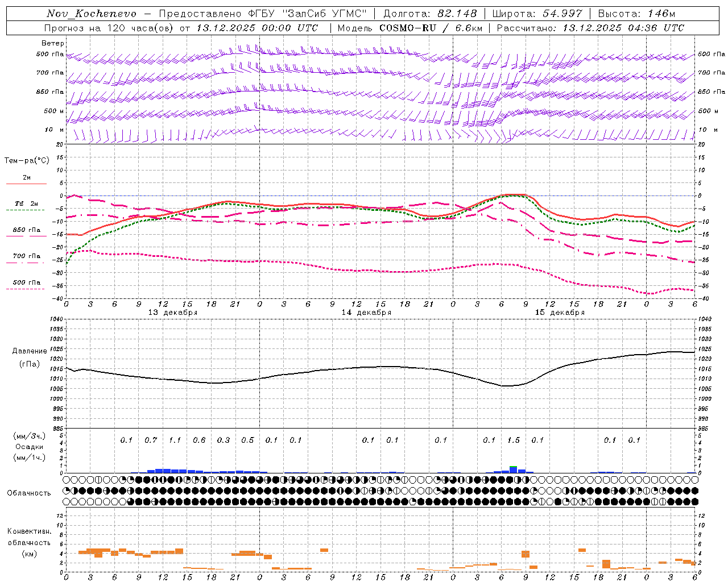The height and width of the screenshot is (582, 728).
Task: Click the (км) convective cloud unit label
Action: (x=29, y=554)
